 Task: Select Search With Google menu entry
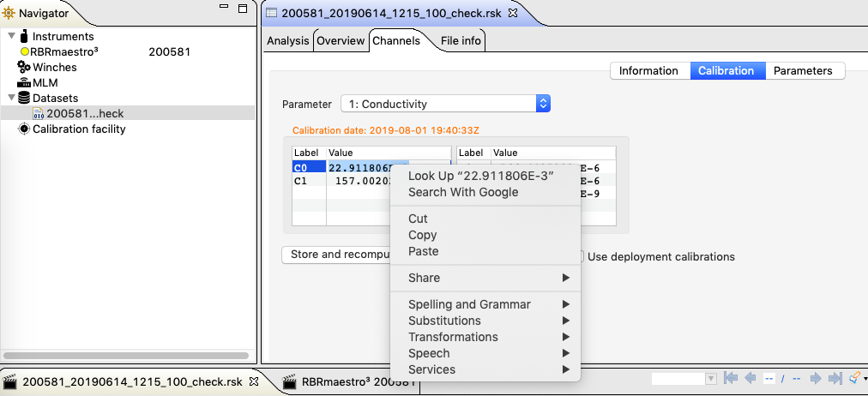pos(462,192)
